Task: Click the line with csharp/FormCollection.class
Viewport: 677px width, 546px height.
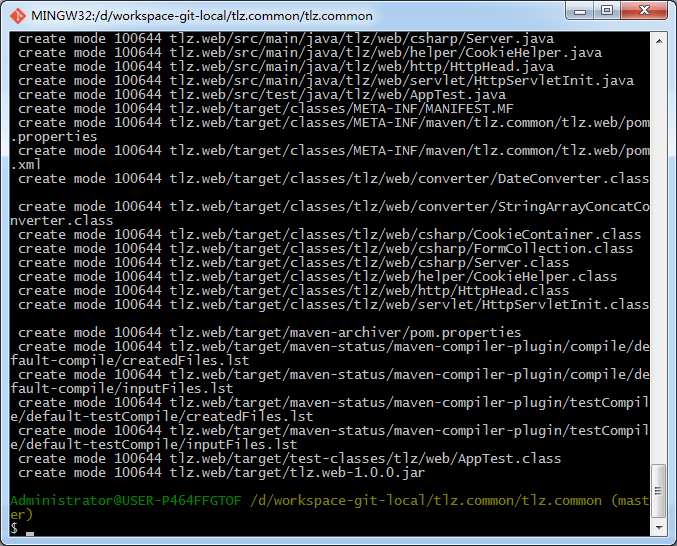Action: 326,249
